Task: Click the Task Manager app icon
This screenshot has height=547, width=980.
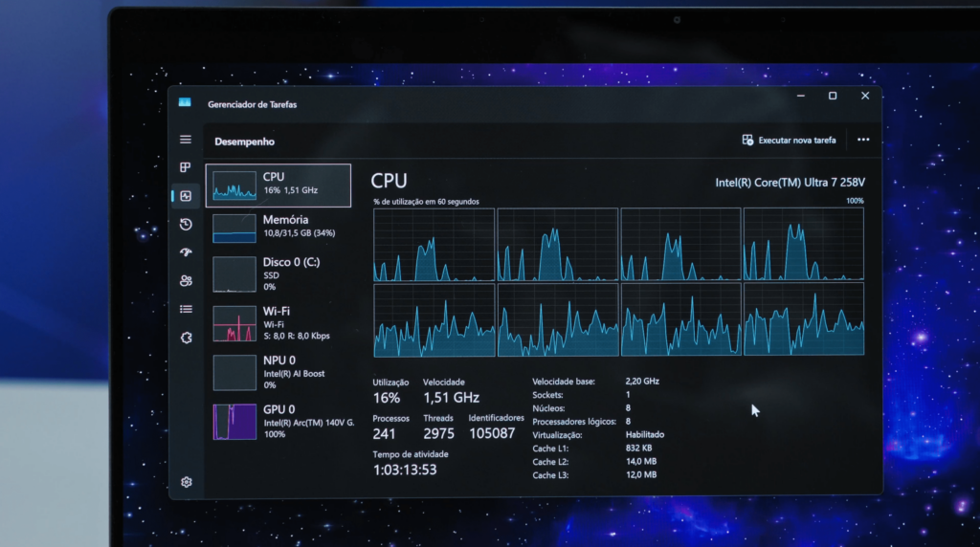Action: 185,102
